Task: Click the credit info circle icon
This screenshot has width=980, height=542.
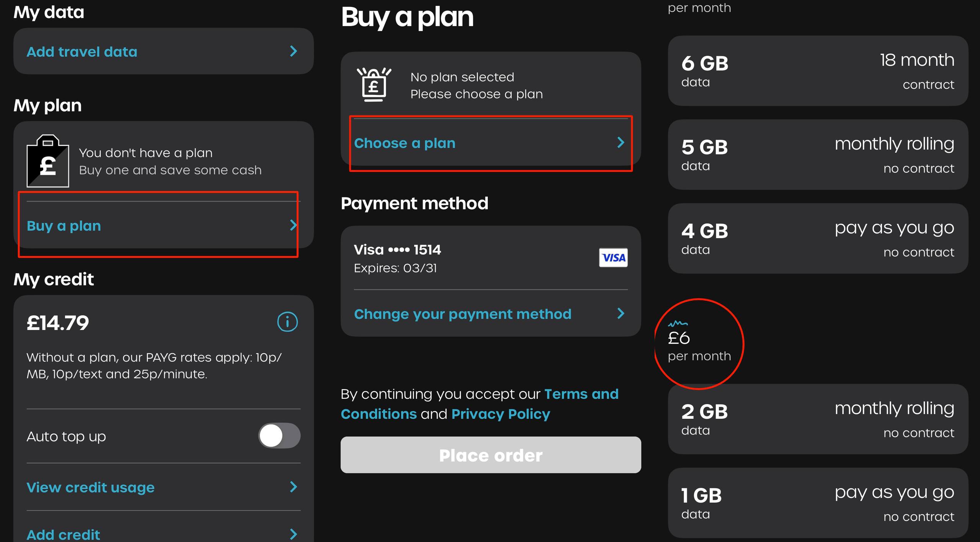Action: click(287, 322)
